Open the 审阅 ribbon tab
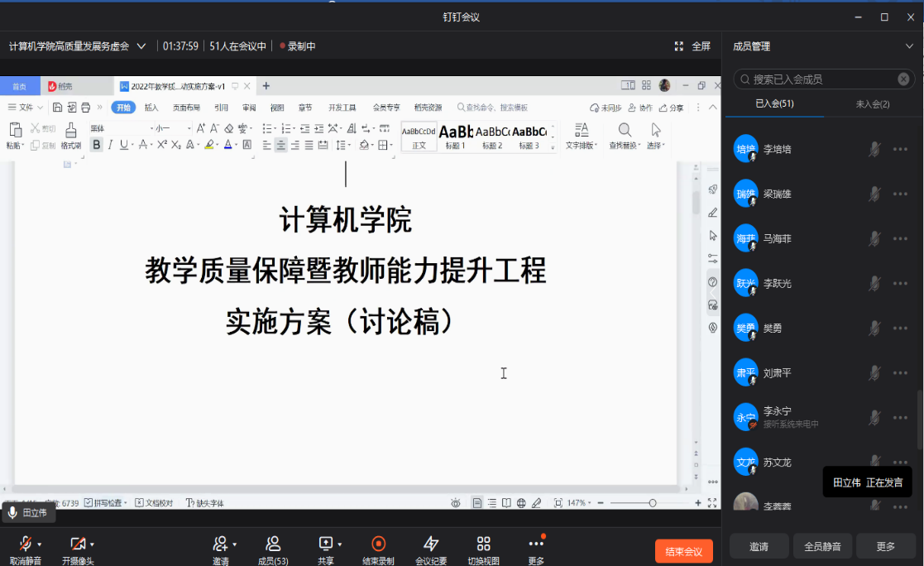924x566 pixels. click(249, 108)
